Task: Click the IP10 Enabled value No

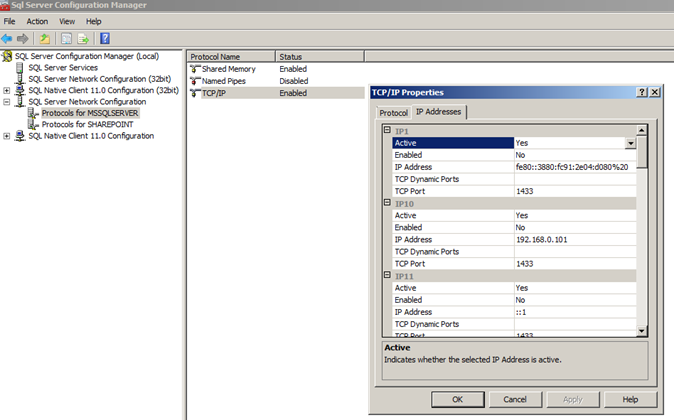Action: [575, 227]
